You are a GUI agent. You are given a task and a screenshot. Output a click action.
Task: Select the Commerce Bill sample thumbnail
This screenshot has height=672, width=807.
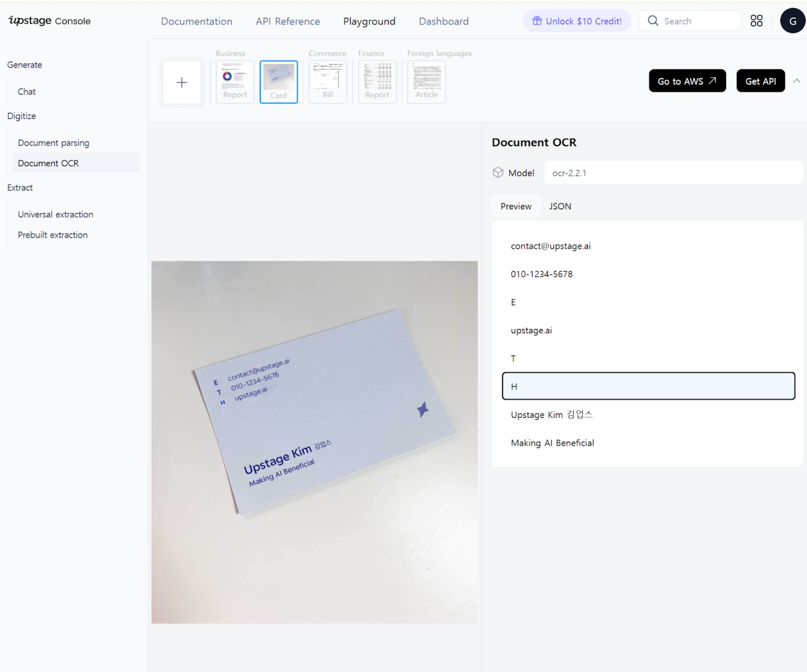coord(328,82)
